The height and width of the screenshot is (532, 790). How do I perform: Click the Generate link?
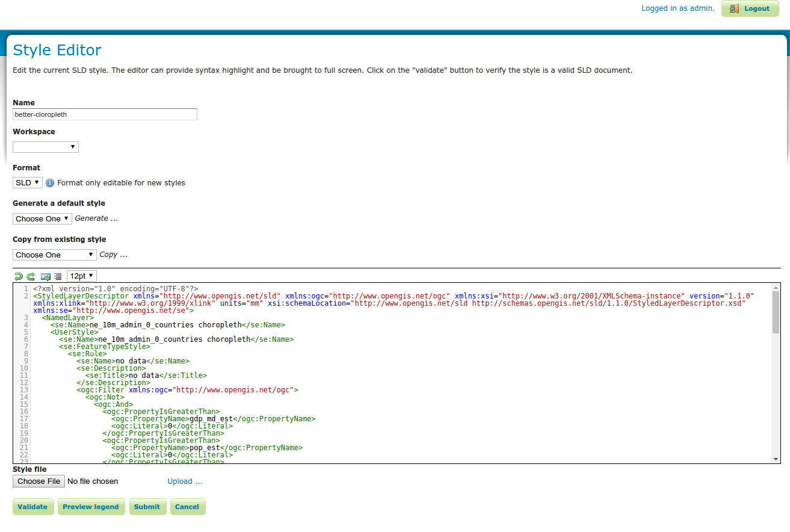pyautogui.click(x=96, y=218)
